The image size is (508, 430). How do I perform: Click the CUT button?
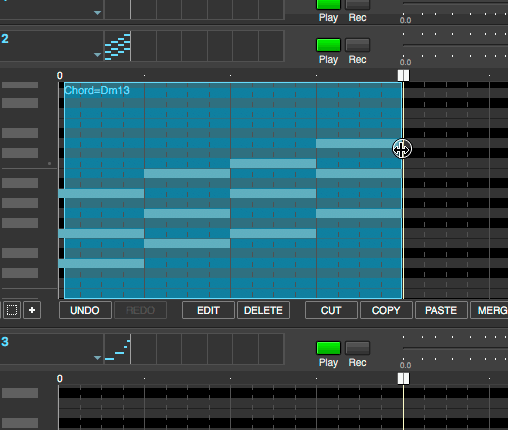pos(331,310)
